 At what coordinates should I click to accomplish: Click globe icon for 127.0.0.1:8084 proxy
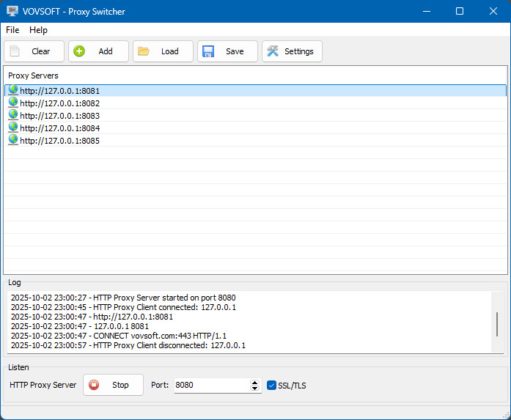click(13, 128)
